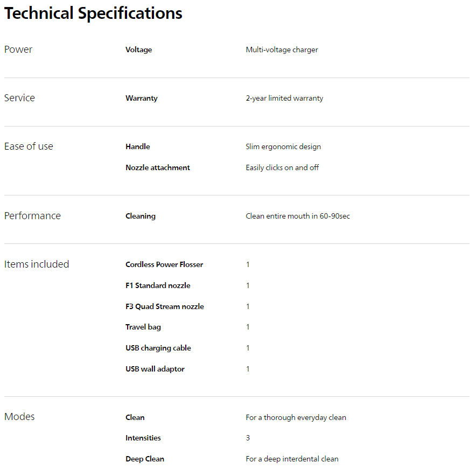The image size is (476, 469).
Task: Click the Clean entire mouth in 60-90sec text
Action: [x=298, y=216]
